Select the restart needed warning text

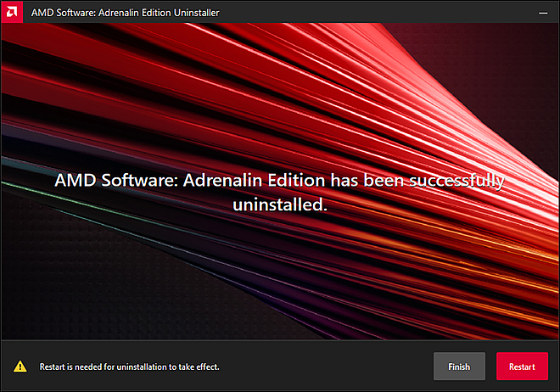pyautogui.click(x=130, y=367)
